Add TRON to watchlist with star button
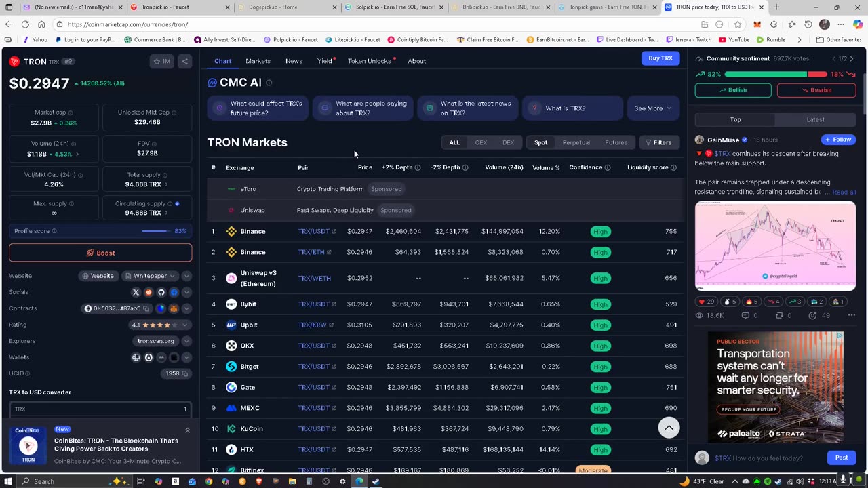 [x=161, y=62]
